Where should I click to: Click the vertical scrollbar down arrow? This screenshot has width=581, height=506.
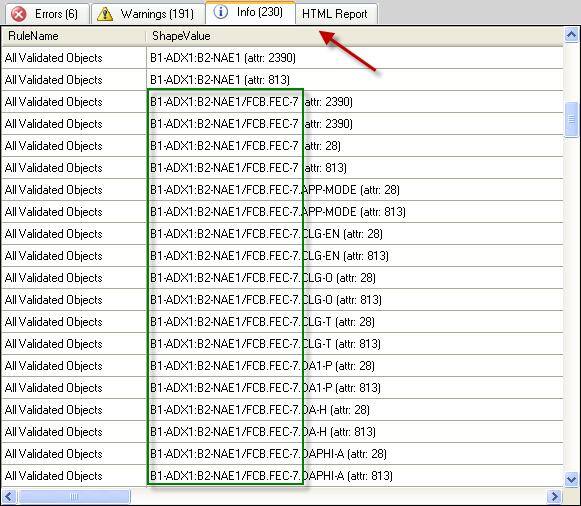tap(571, 479)
